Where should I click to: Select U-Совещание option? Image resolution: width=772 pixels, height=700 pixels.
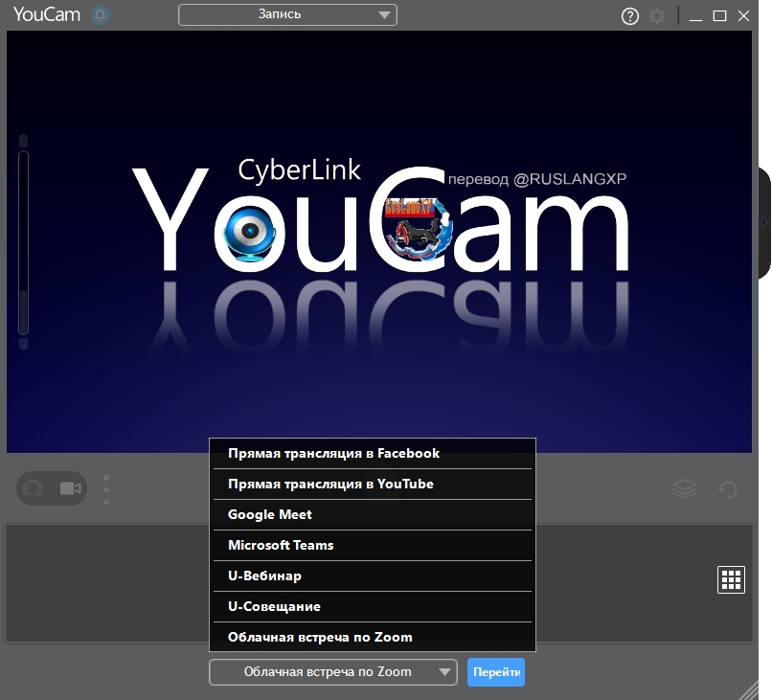[373, 606]
